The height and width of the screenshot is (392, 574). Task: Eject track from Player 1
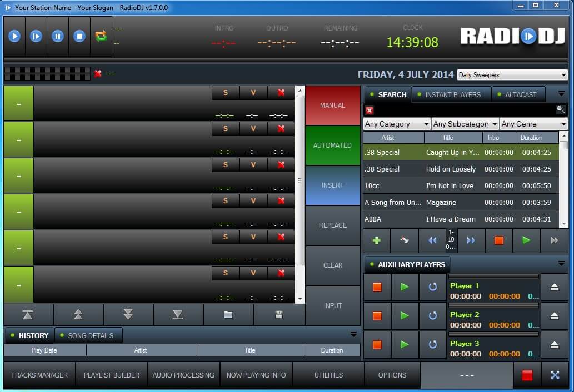[554, 287]
